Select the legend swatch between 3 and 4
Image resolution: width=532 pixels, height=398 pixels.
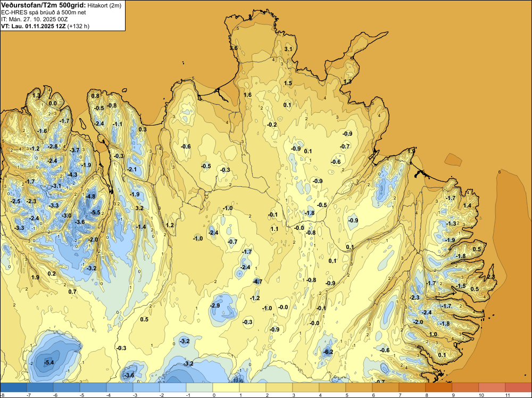click(x=306, y=387)
